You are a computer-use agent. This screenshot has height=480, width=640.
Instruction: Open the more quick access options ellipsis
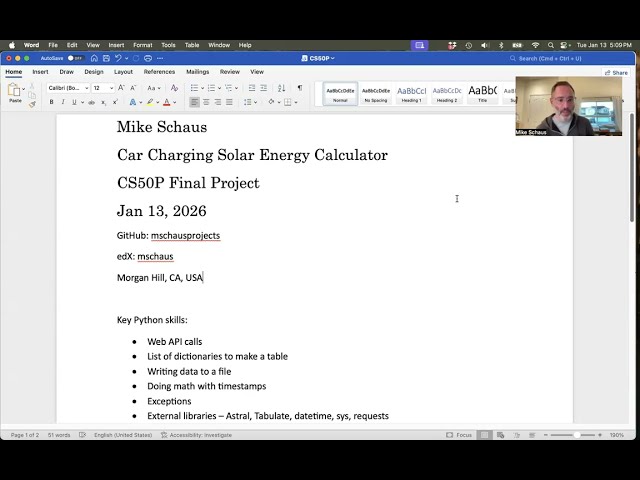160,58
